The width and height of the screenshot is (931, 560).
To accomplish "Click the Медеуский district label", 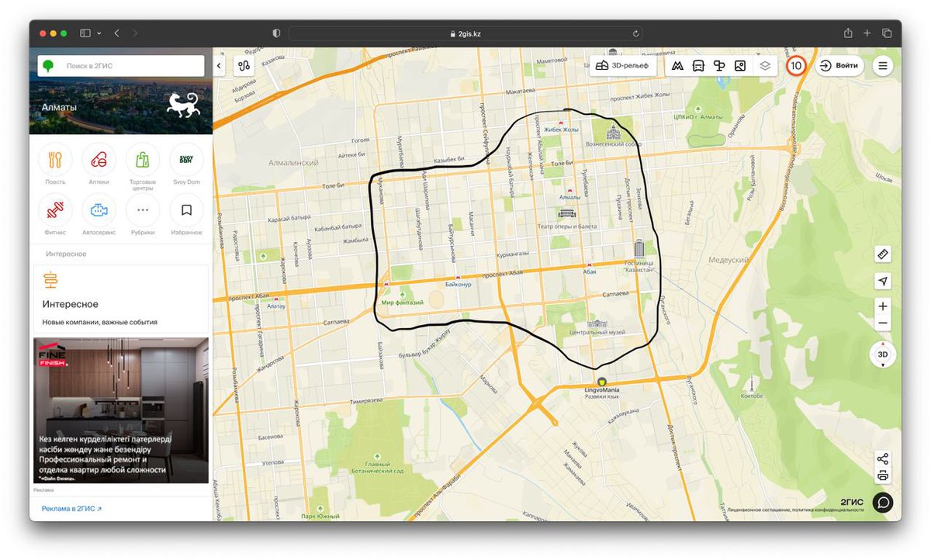I will 728,260.
